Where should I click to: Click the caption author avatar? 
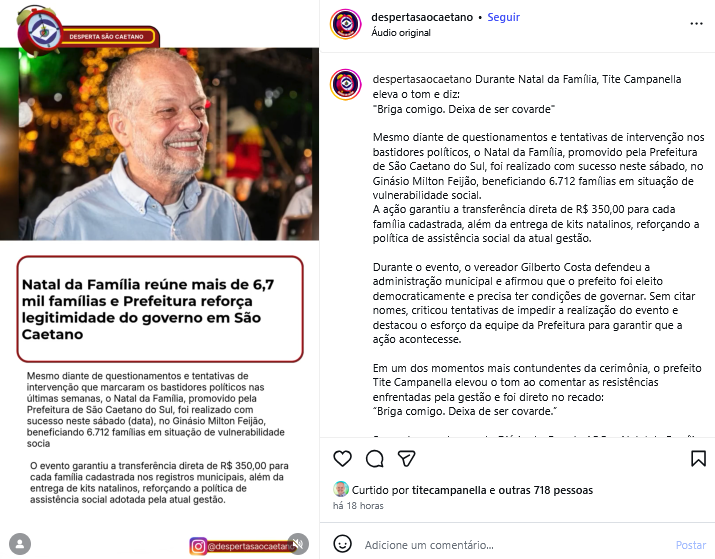346,84
